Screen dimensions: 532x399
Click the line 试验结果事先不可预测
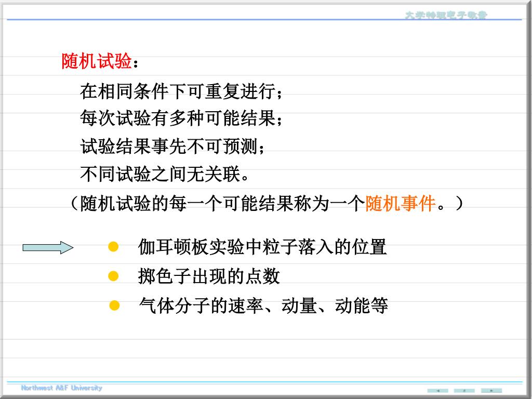coord(172,146)
